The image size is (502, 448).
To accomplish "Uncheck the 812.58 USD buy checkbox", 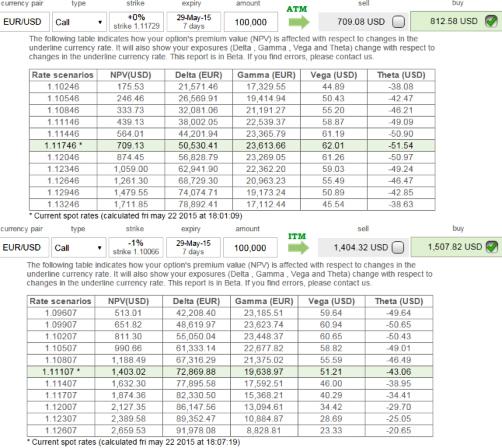I will (x=491, y=21).
